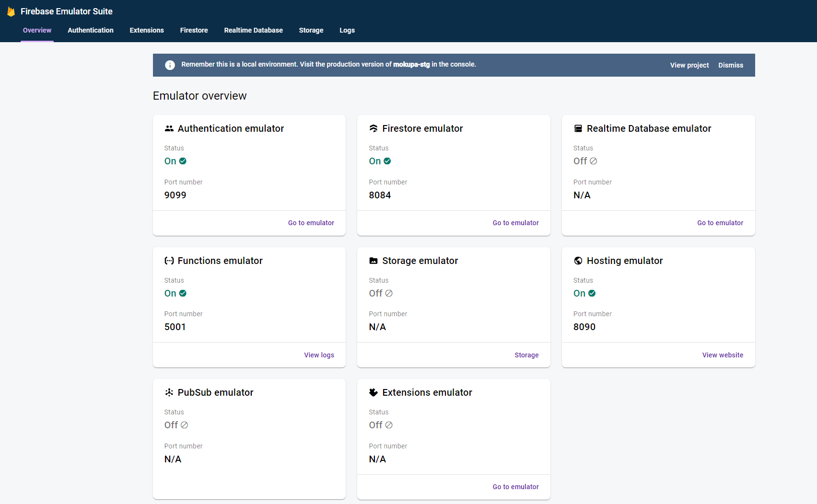Viewport: 817px width, 504px height.
Task: Click the Storage emulator card title
Action: (x=420, y=261)
